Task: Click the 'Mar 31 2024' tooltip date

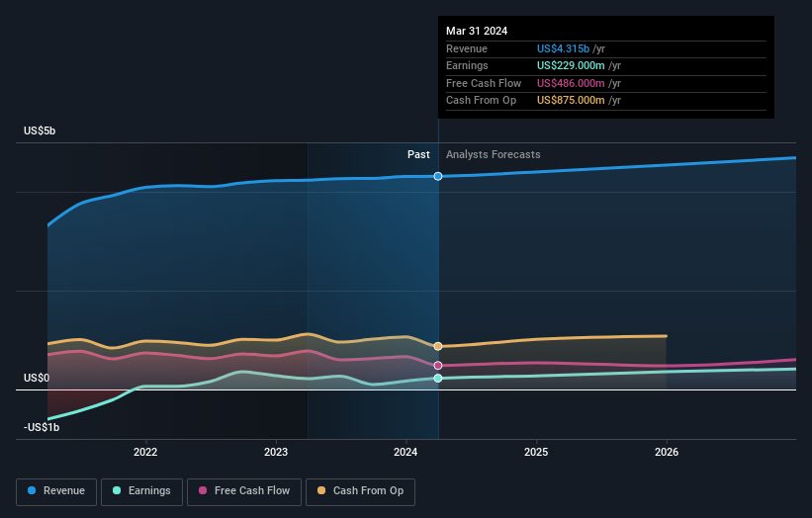Action: click(477, 31)
